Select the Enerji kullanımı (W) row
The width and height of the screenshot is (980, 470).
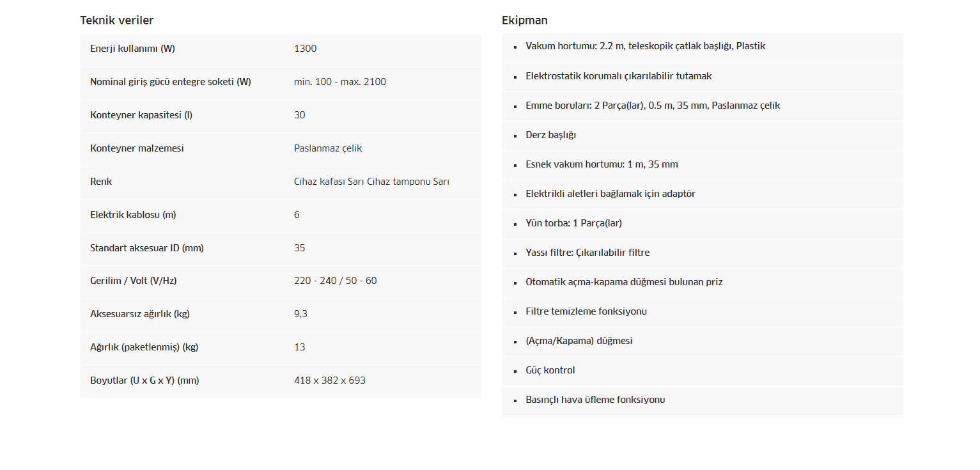(x=281, y=49)
